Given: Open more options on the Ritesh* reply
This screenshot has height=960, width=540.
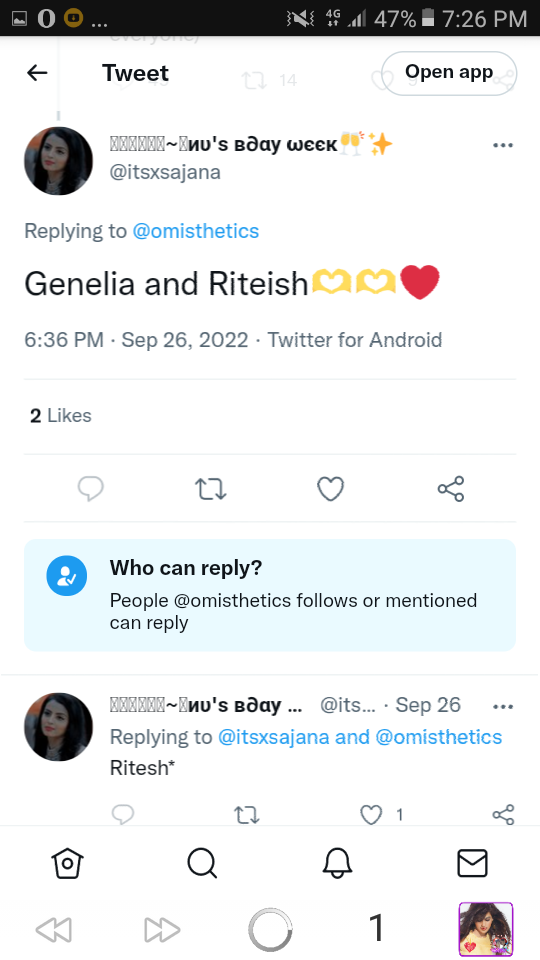Looking at the screenshot, I should tap(503, 707).
